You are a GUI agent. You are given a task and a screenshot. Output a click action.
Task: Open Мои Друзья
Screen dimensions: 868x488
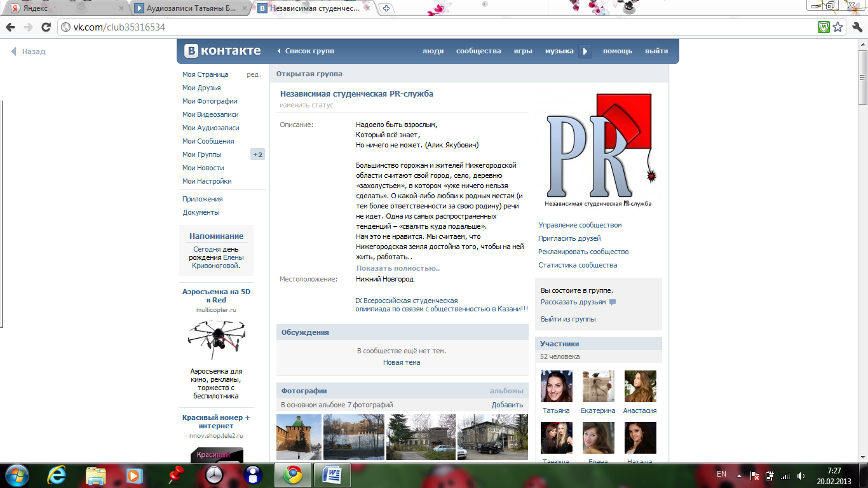[201, 88]
